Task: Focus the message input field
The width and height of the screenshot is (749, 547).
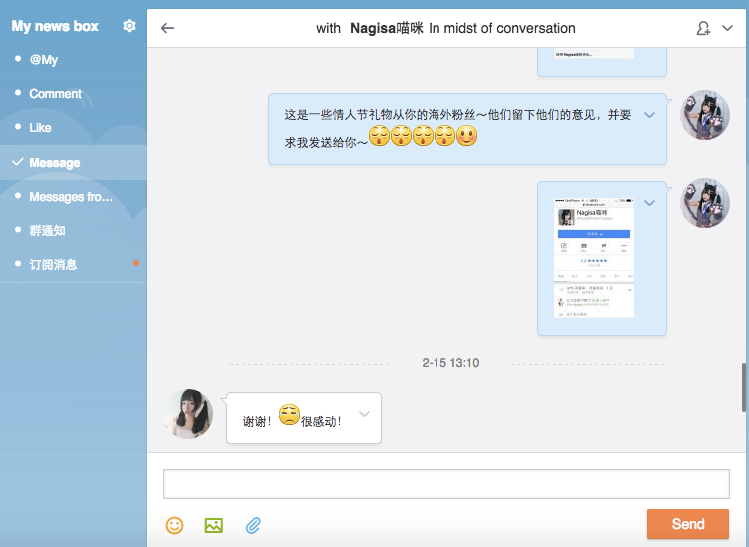Action: pos(446,483)
